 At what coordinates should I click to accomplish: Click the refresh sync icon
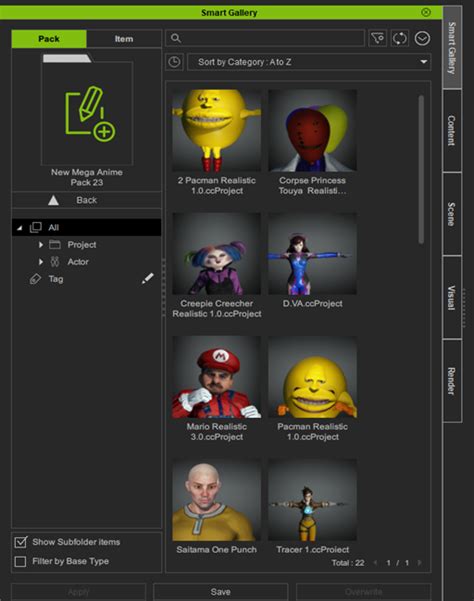tap(399, 38)
